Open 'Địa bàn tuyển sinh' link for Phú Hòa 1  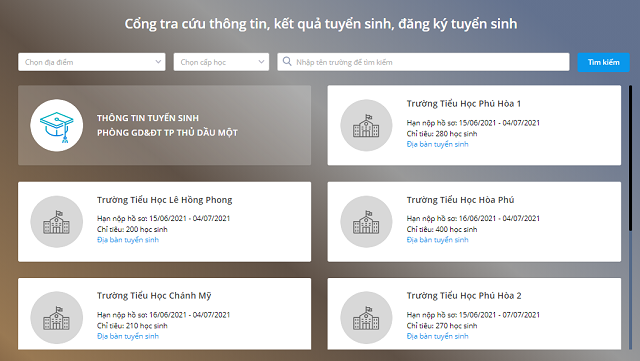(x=437, y=144)
